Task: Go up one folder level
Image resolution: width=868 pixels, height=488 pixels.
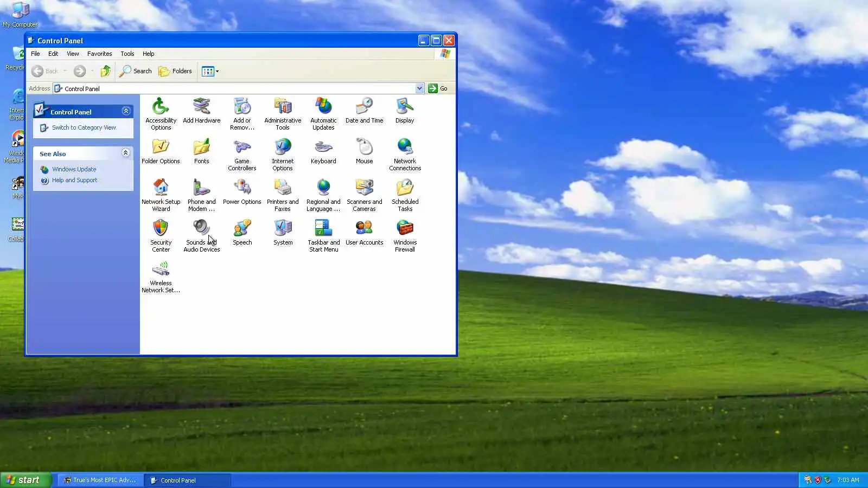Action: [106, 71]
